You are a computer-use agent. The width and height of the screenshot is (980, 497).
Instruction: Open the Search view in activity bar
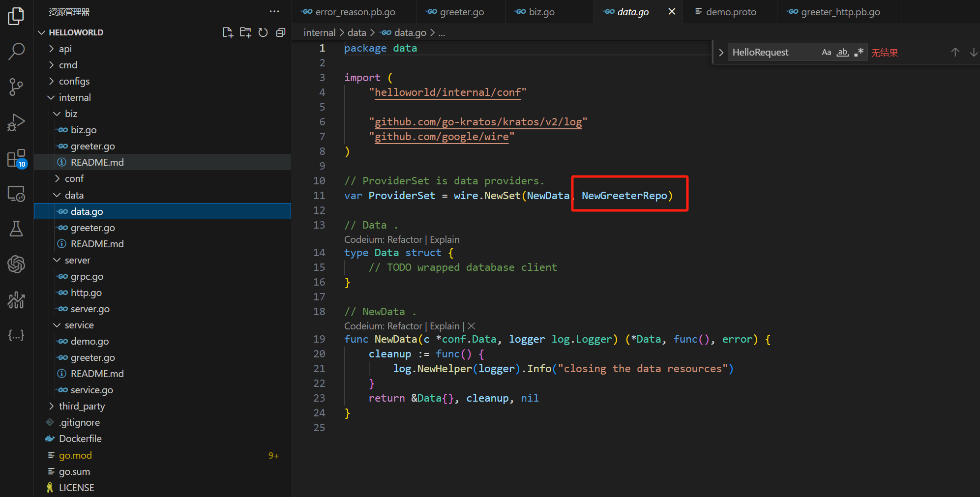click(x=16, y=51)
